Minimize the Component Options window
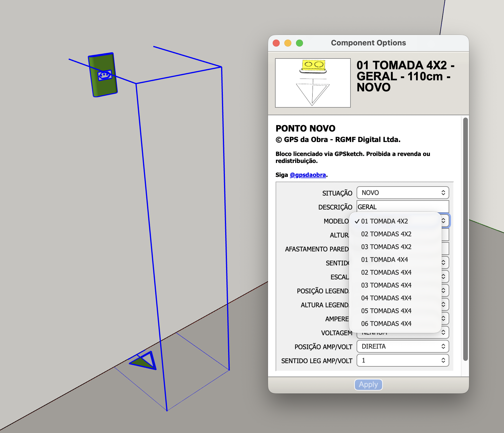This screenshot has width=504, height=433. coord(288,43)
